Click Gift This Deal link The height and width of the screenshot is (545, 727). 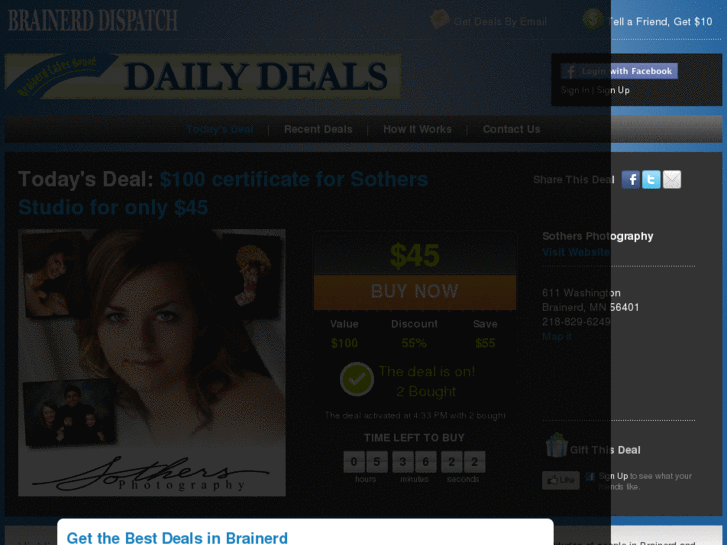[605, 450]
